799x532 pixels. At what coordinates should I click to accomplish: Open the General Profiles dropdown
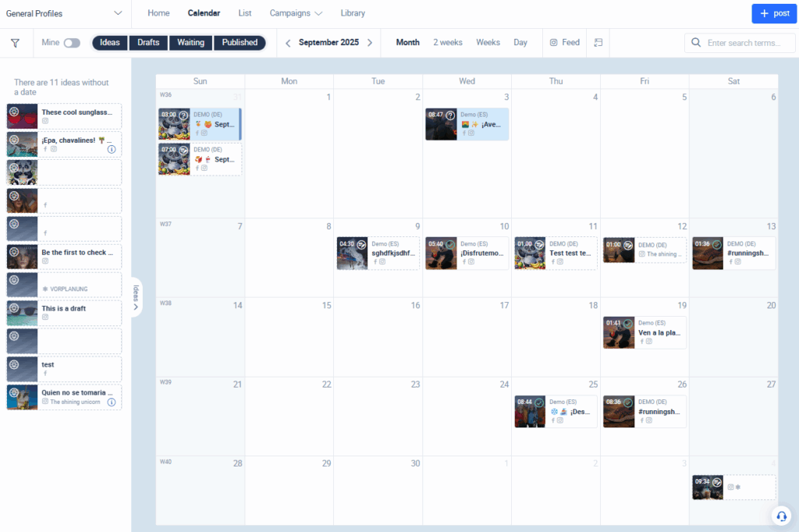(x=66, y=12)
